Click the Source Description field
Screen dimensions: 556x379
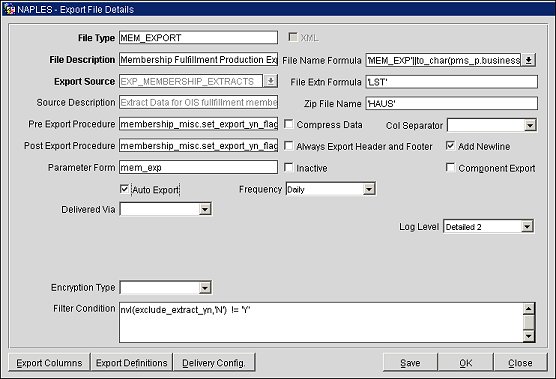198,102
